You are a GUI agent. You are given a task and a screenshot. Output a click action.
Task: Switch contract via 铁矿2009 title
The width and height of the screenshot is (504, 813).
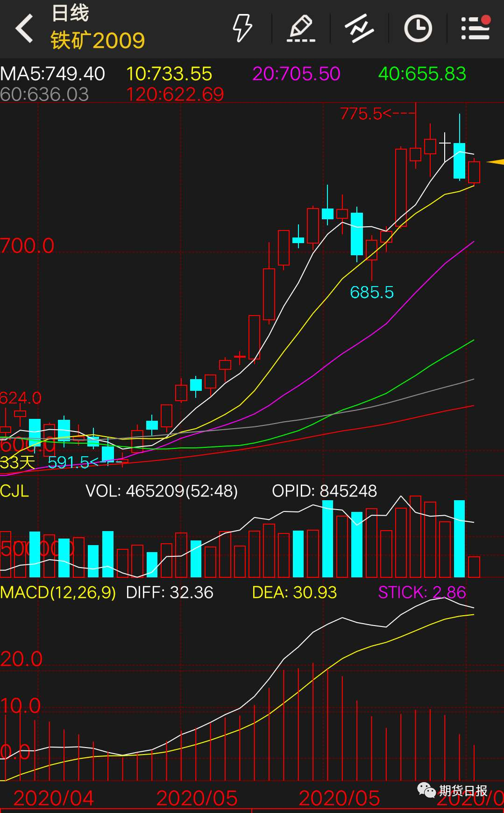tap(98, 41)
